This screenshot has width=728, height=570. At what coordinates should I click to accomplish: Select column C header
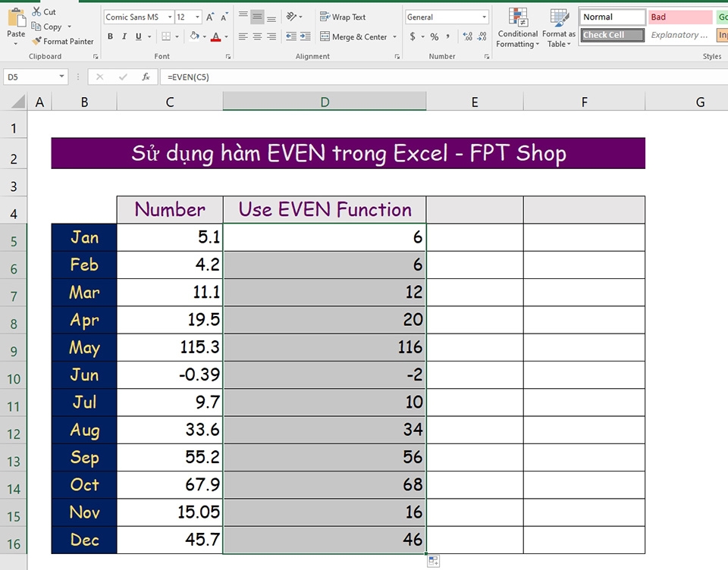tap(170, 102)
